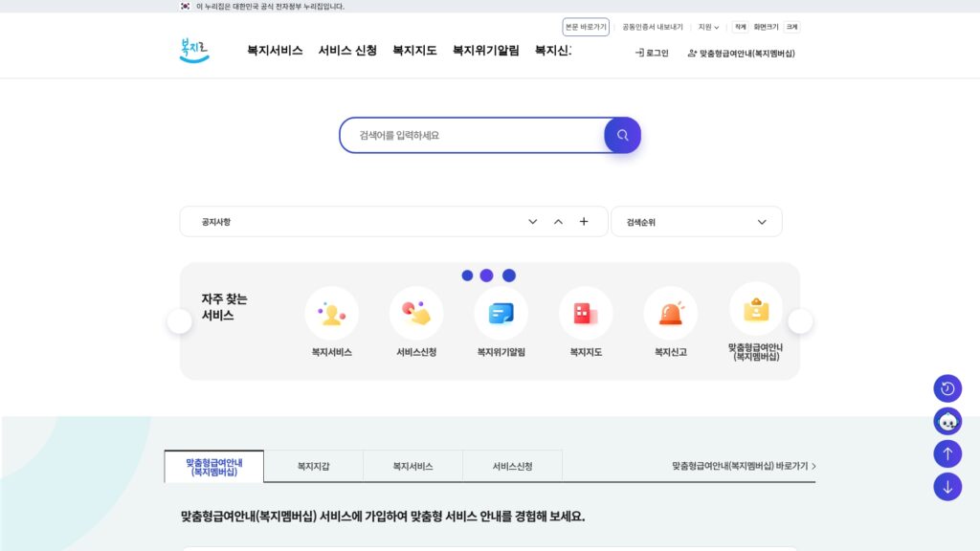The image size is (980, 551).
Task: Open the 맞춤형급여안내(복지멤버십) header link
Action: coord(742,54)
